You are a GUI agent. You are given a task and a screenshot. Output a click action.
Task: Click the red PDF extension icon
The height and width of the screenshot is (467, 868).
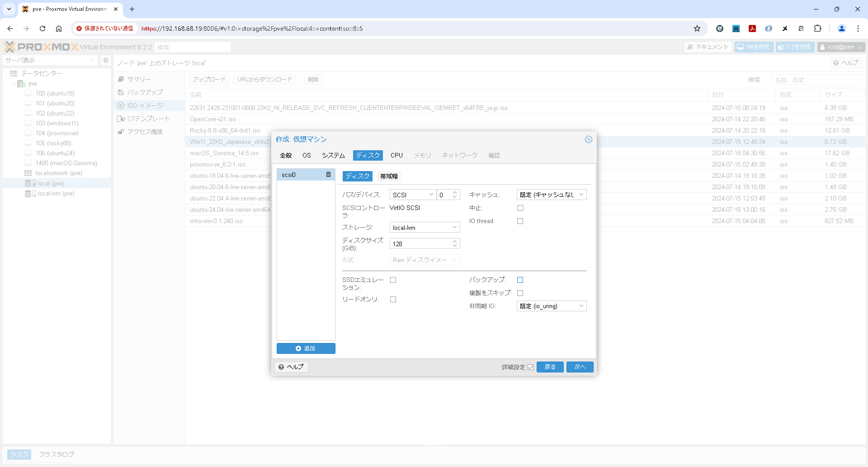(752, 29)
